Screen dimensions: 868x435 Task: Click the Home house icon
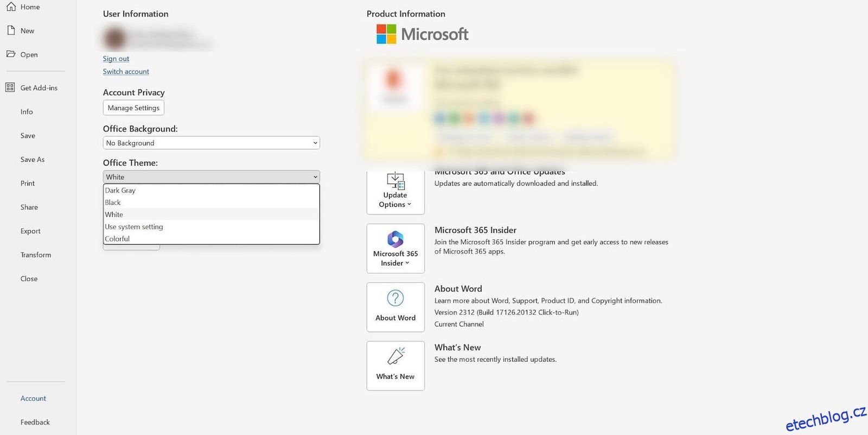coord(11,7)
